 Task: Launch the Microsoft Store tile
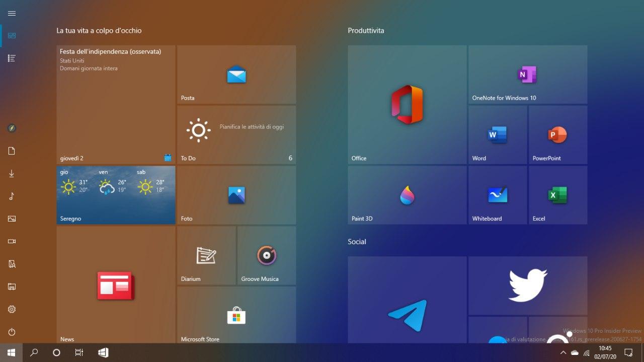[236, 315]
